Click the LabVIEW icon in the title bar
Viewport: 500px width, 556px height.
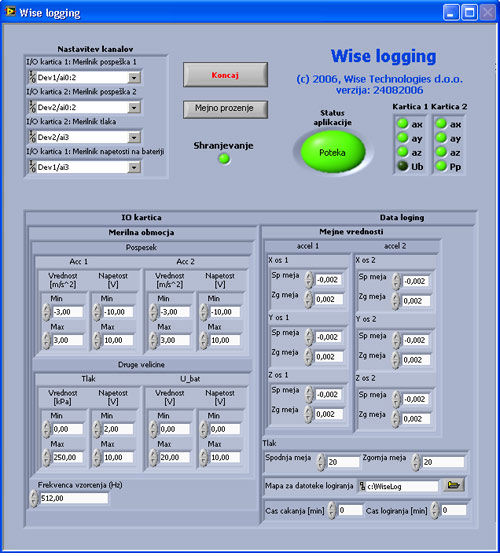[10, 11]
